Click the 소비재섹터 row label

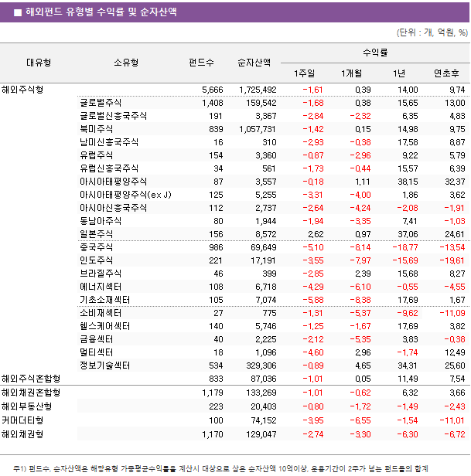pyautogui.click(x=101, y=313)
